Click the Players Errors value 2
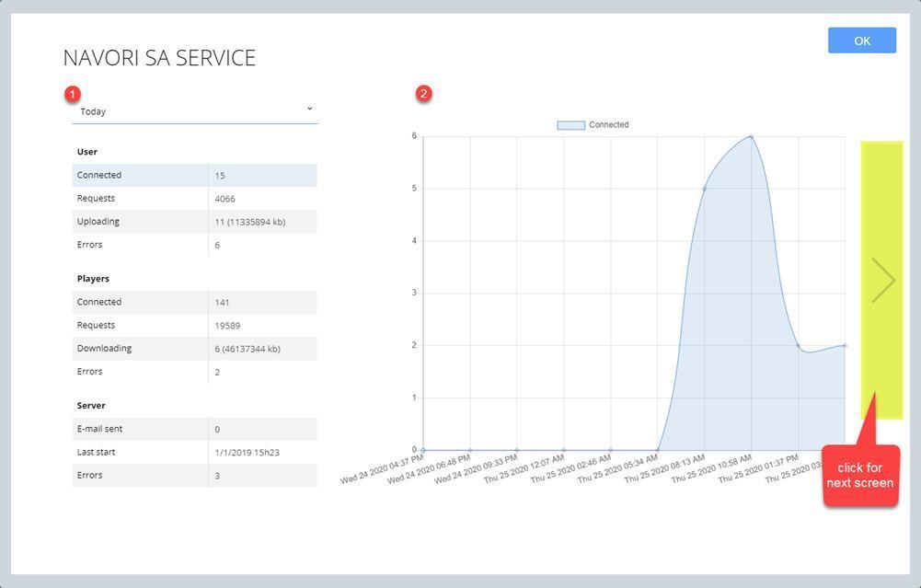 (x=217, y=372)
